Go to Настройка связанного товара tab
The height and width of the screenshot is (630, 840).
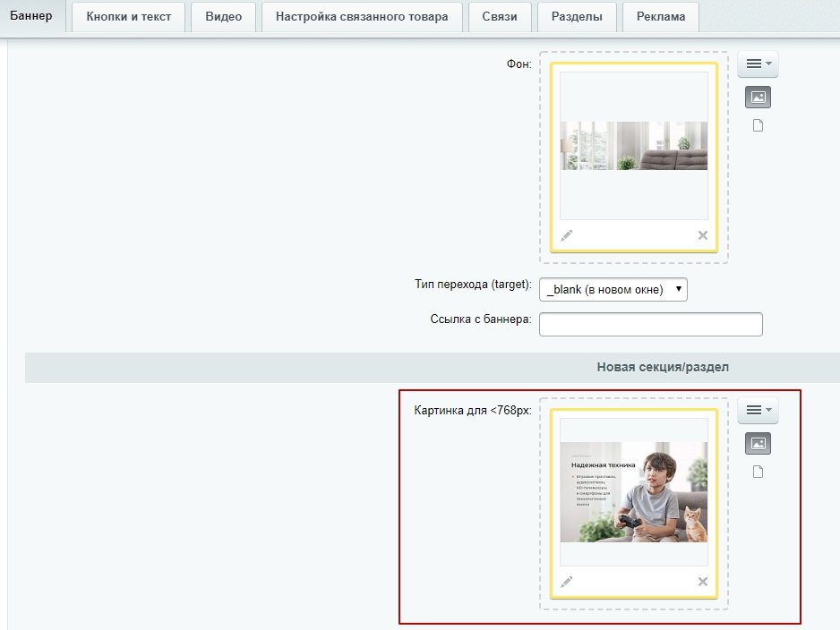point(362,16)
